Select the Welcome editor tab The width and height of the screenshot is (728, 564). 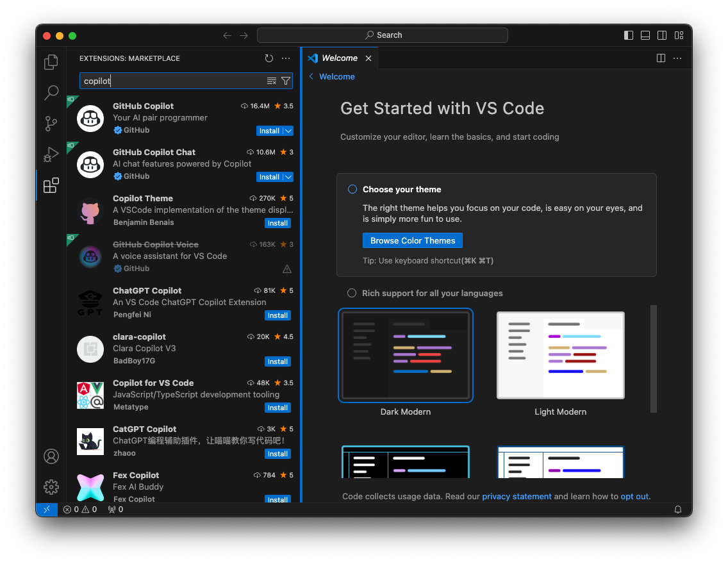340,58
